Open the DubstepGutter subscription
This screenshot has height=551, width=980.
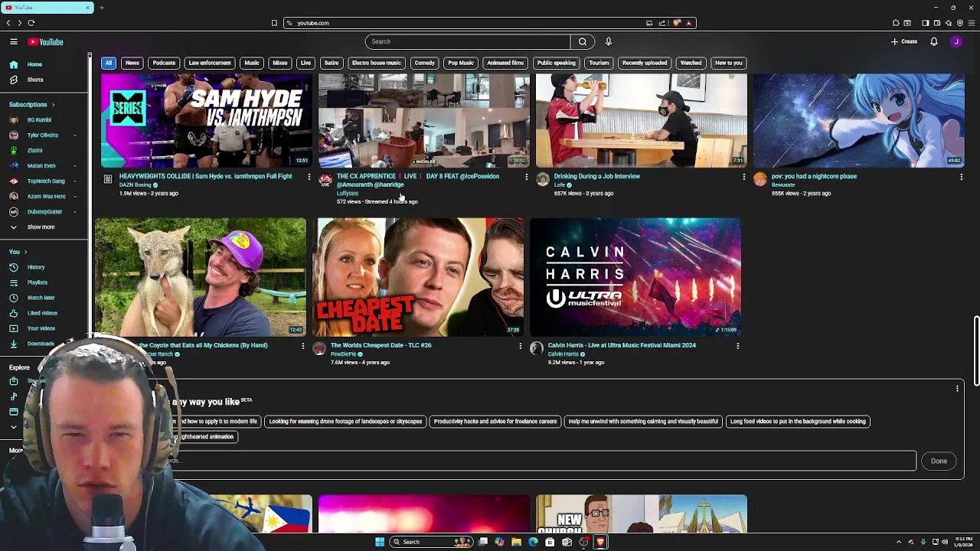click(44, 212)
